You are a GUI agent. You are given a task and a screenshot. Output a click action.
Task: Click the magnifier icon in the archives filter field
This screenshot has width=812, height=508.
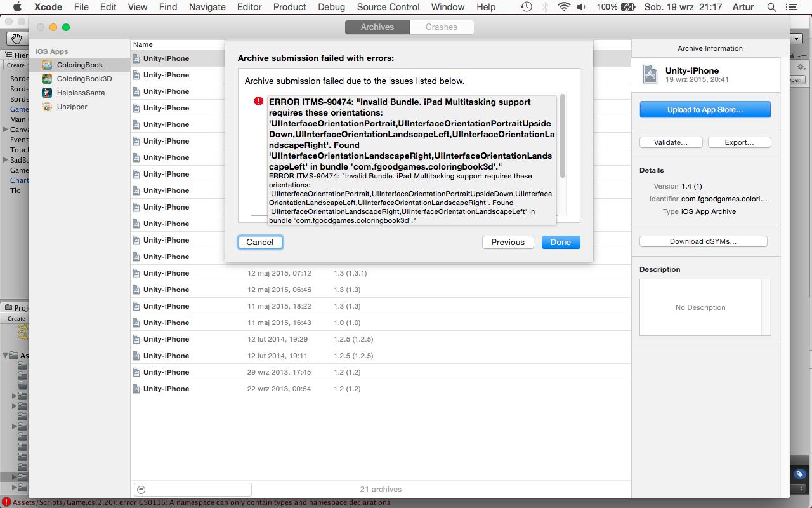pyautogui.click(x=141, y=490)
